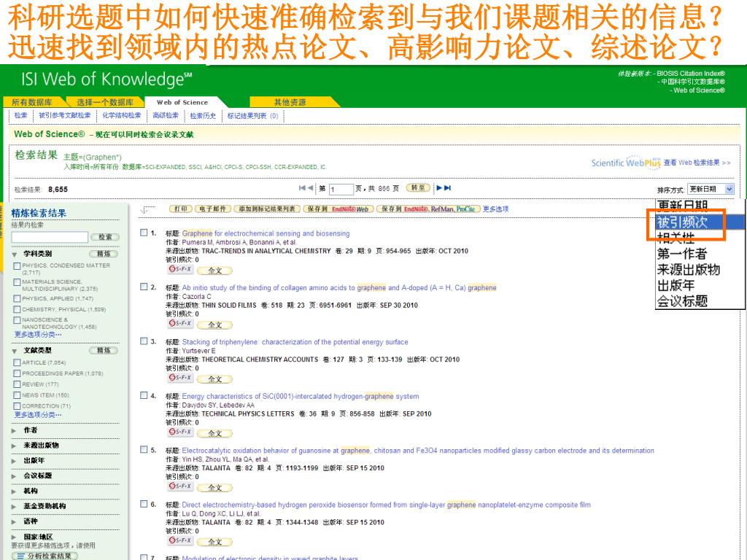Open 全文 for the Cazorla article
Image resolution: width=747 pixels, height=560 pixels.
pos(215,324)
